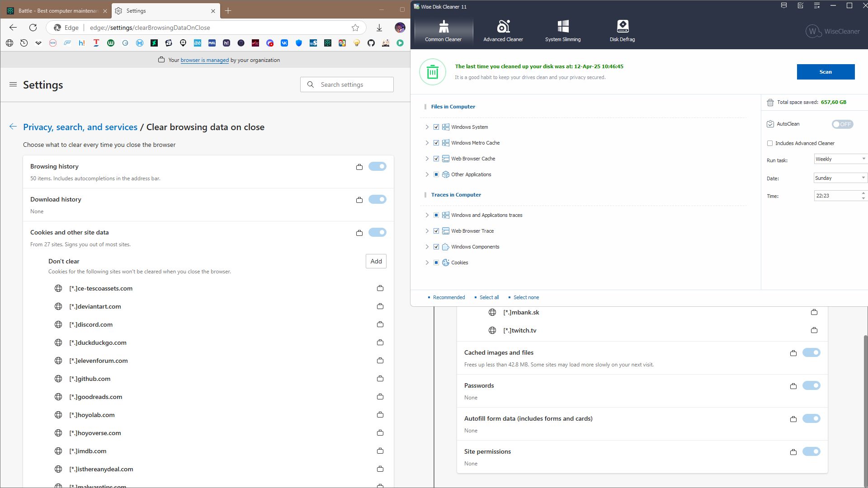
Task: Open the blue shield bookmark icon
Action: (299, 43)
